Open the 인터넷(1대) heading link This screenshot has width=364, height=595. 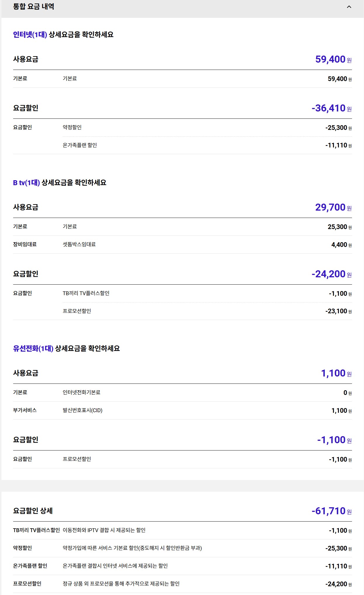point(30,35)
